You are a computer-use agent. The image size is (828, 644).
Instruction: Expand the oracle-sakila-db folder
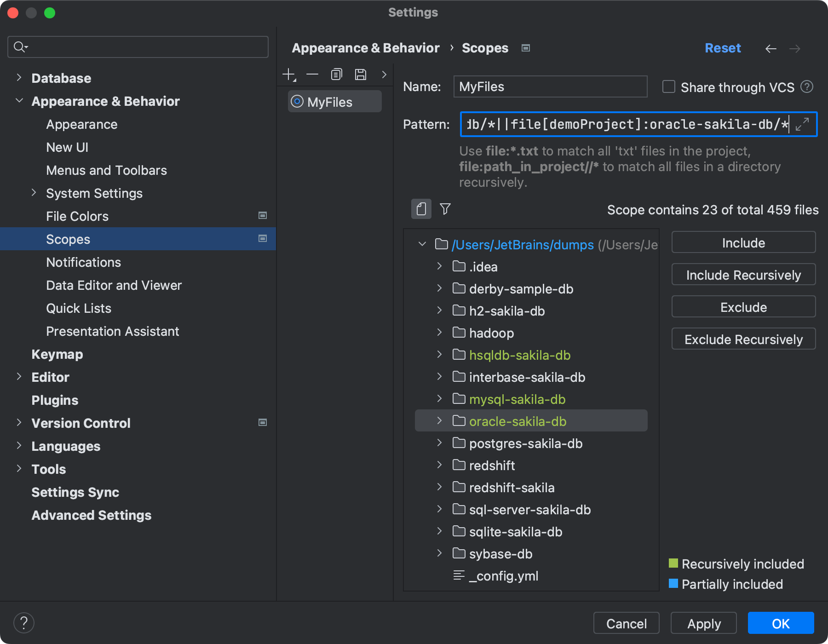pyautogui.click(x=439, y=420)
